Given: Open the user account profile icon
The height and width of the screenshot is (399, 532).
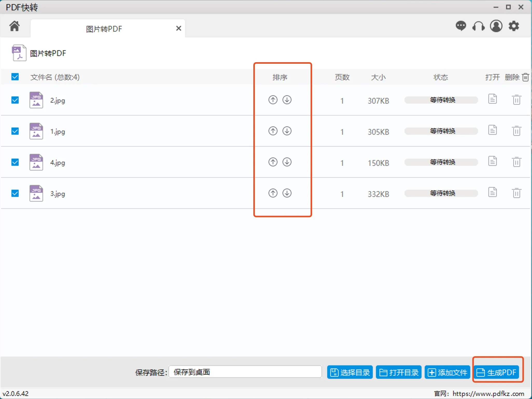Looking at the screenshot, I should coord(496,26).
